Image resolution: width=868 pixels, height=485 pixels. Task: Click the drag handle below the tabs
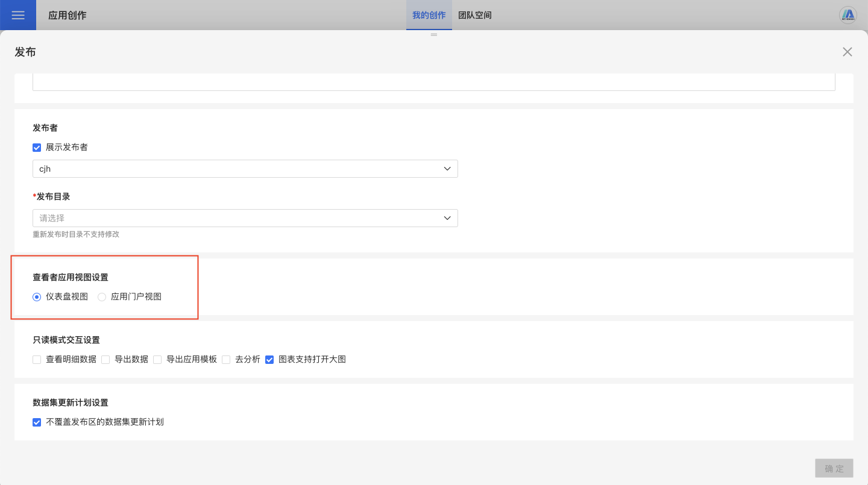(x=433, y=35)
